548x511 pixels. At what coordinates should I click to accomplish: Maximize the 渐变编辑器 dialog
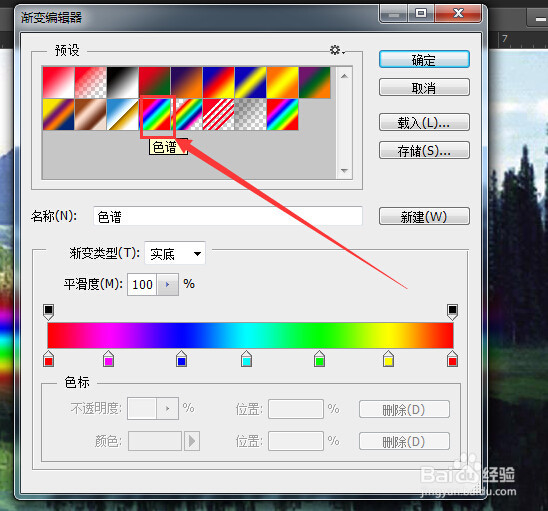(421, 14)
